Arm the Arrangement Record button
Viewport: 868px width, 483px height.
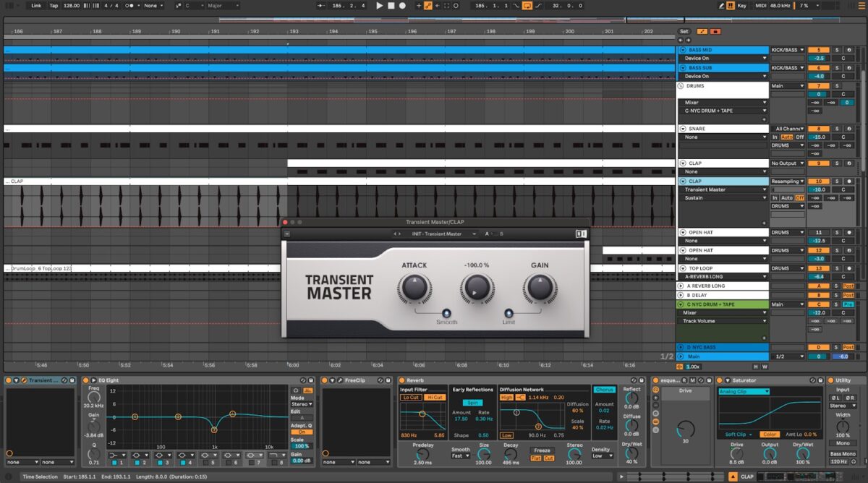tap(402, 5)
